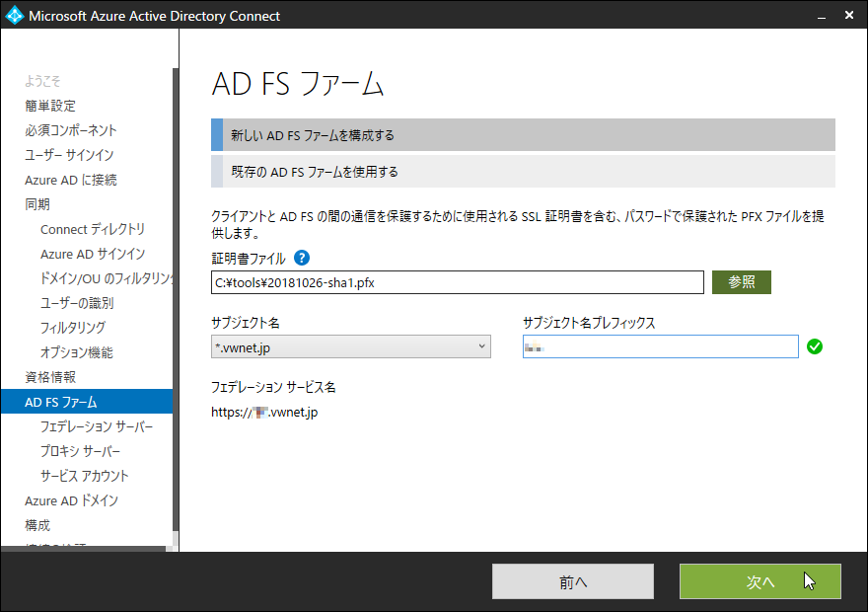Select Azure AD に接続 in sidebar

pos(71,180)
